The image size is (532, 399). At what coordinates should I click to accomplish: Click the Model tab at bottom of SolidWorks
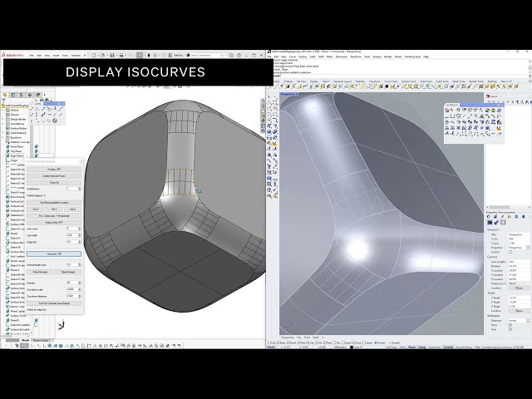tap(25, 340)
